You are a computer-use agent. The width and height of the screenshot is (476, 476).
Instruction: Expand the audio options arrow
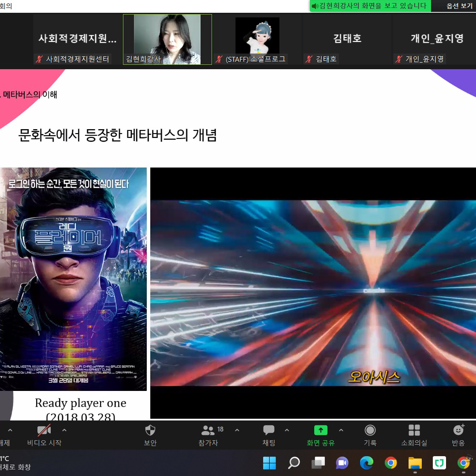(x=10, y=430)
